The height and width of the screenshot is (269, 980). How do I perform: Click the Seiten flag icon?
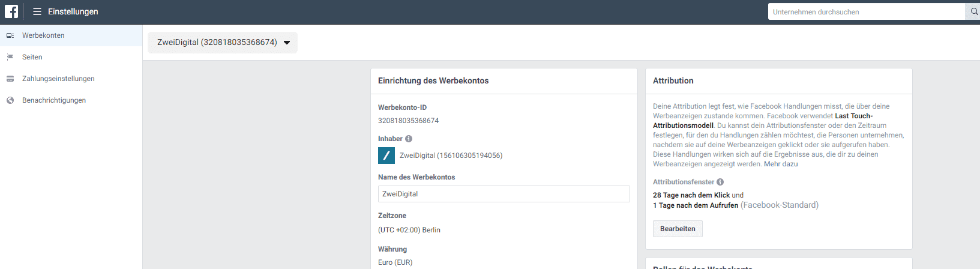click(10, 57)
